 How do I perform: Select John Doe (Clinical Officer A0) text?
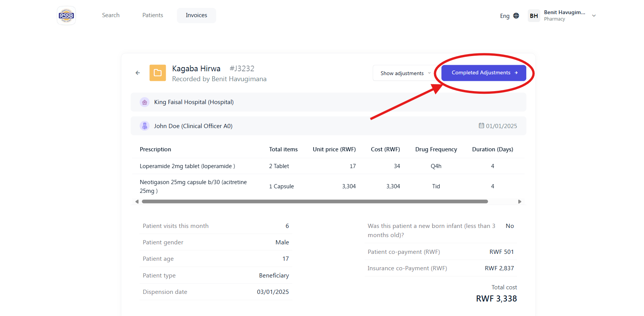click(x=193, y=126)
